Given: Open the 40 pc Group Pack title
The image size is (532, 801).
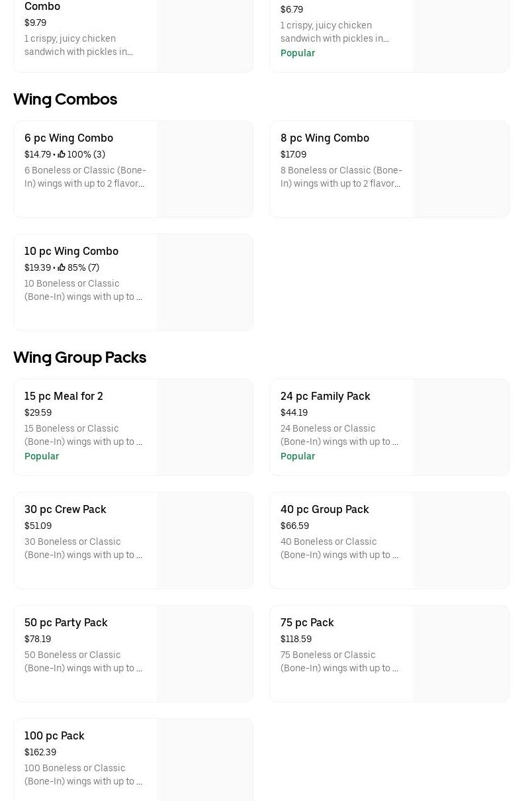Looking at the screenshot, I should click(x=324, y=509).
